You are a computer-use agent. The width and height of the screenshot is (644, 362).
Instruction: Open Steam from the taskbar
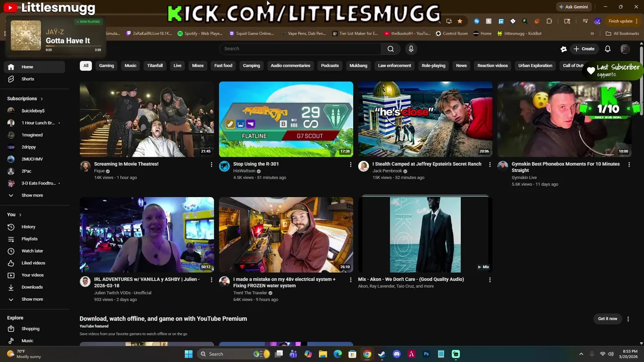(x=382, y=354)
